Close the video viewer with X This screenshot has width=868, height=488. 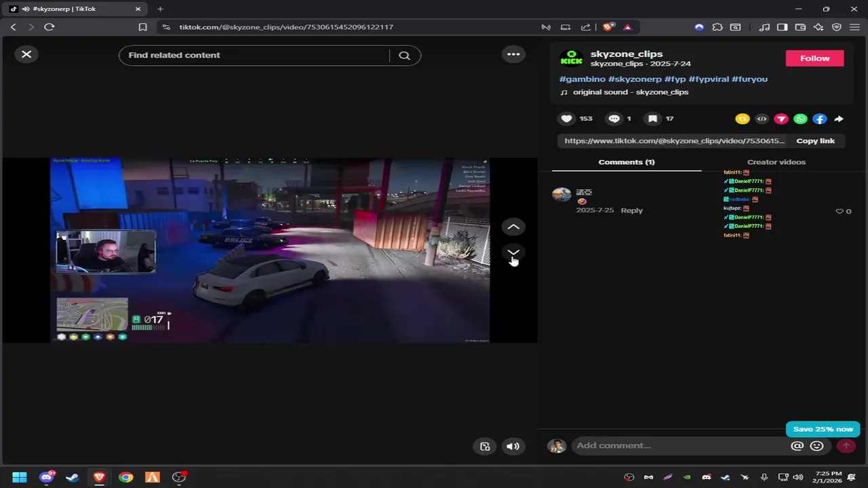[x=26, y=54]
